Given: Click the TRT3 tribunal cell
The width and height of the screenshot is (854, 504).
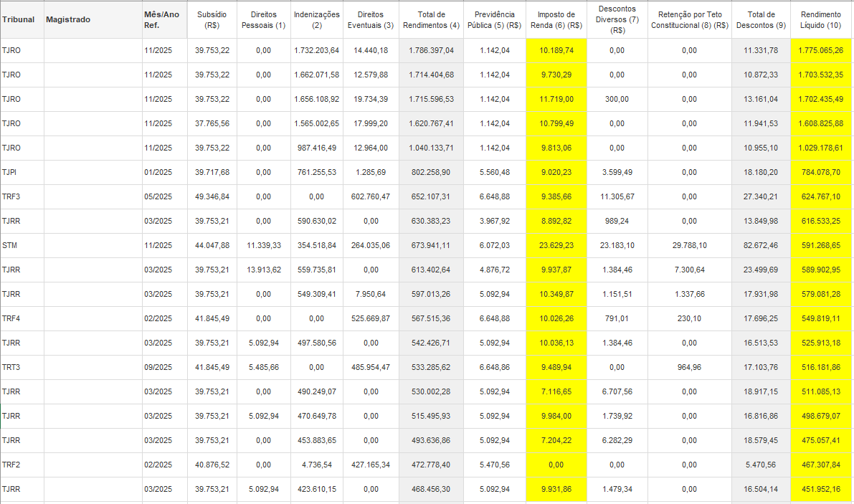Looking at the screenshot, I should (22, 367).
